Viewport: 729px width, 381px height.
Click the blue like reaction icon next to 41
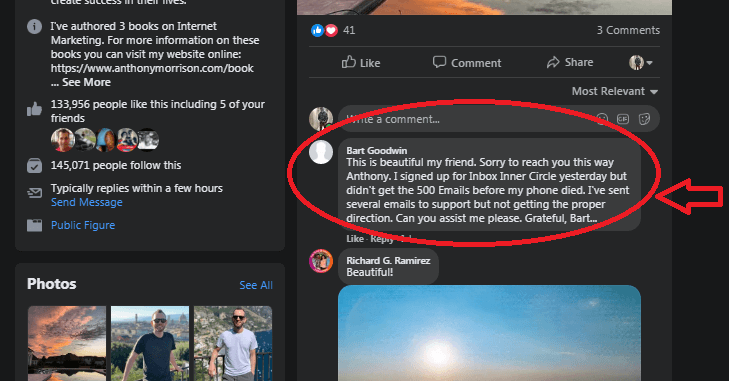(x=317, y=30)
